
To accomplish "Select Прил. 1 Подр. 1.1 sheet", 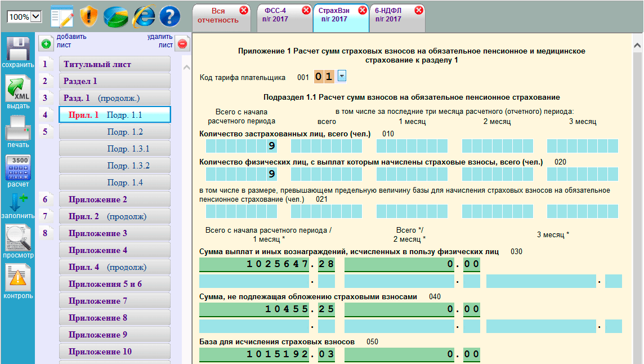I will pos(115,115).
